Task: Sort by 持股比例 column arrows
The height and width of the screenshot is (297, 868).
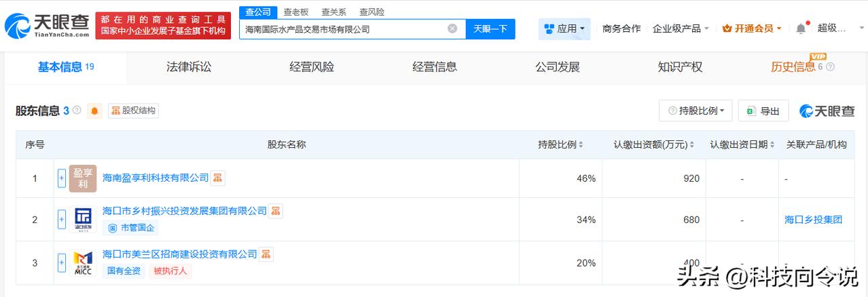Action: point(581,145)
